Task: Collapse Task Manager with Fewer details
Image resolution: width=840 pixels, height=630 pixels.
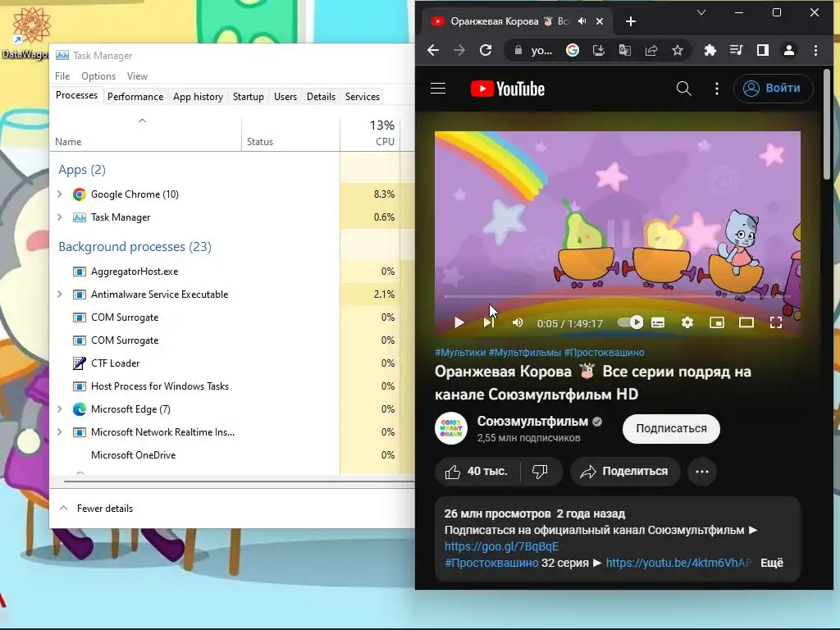Action: tap(97, 509)
